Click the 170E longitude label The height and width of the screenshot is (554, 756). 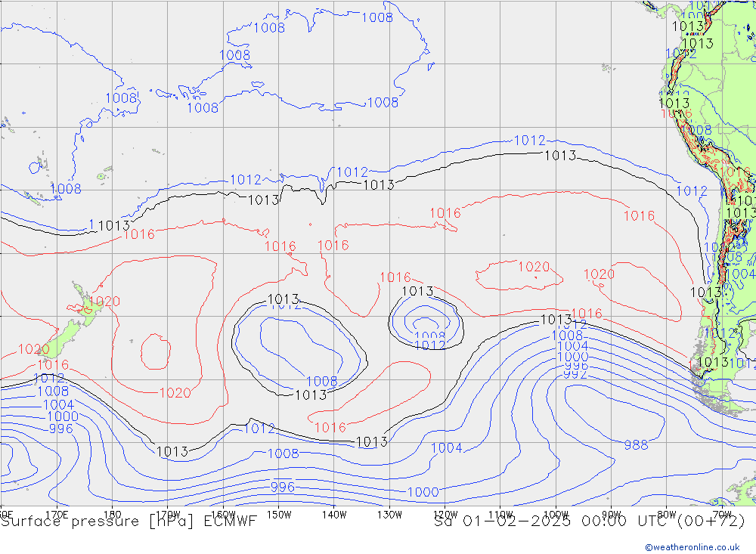coord(57,514)
